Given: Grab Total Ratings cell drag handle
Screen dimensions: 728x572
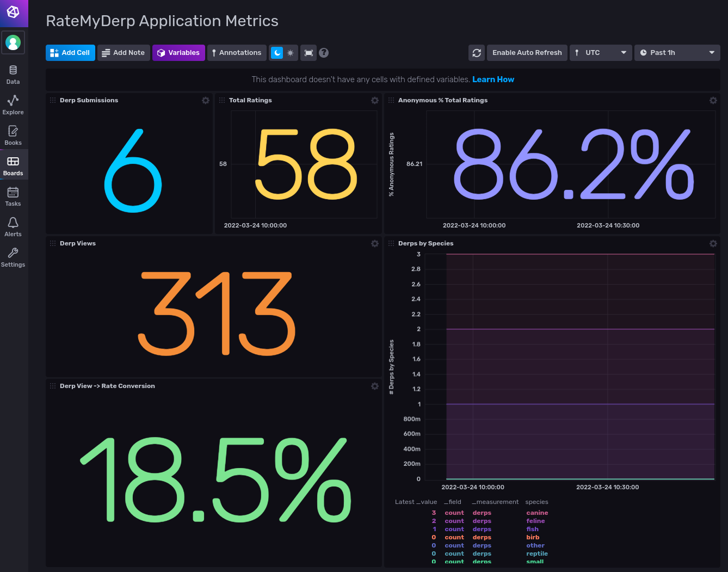Looking at the screenshot, I should click(x=222, y=100).
